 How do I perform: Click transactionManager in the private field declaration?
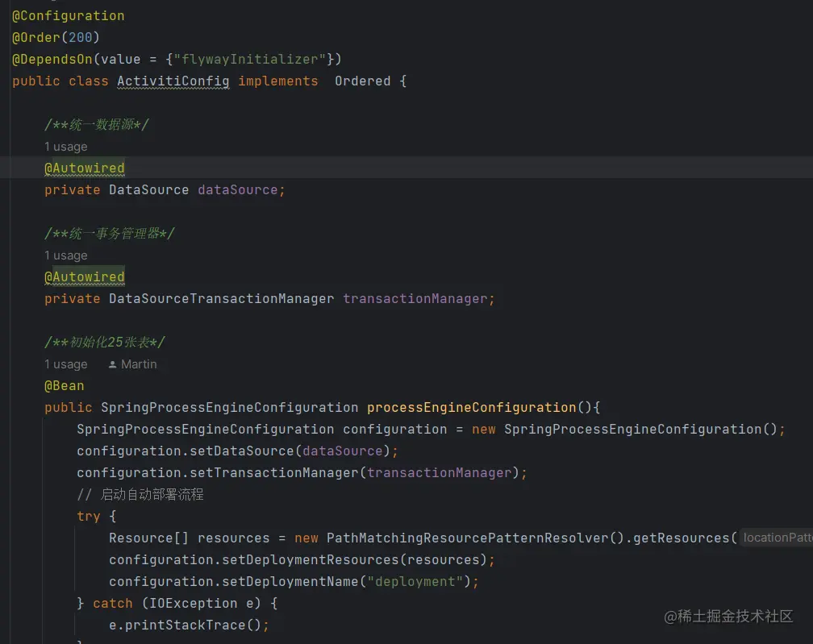(415, 299)
